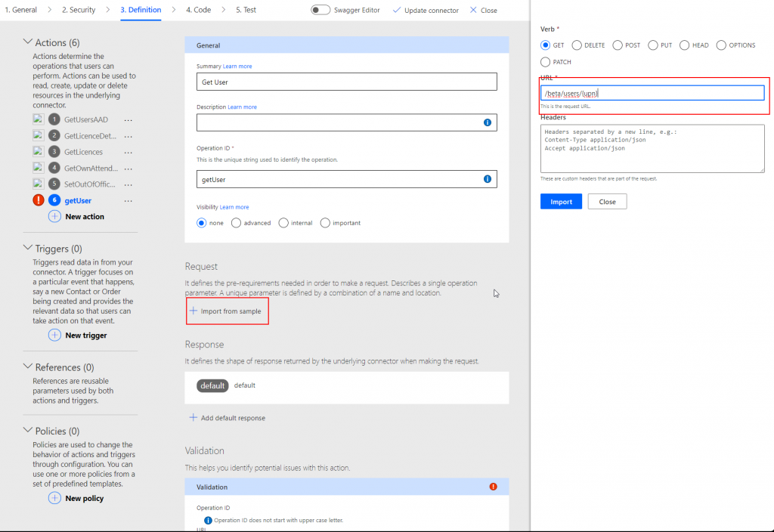Set visibility to advanced
Viewport: 774px width, 532px height.
[x=236, y=223]
